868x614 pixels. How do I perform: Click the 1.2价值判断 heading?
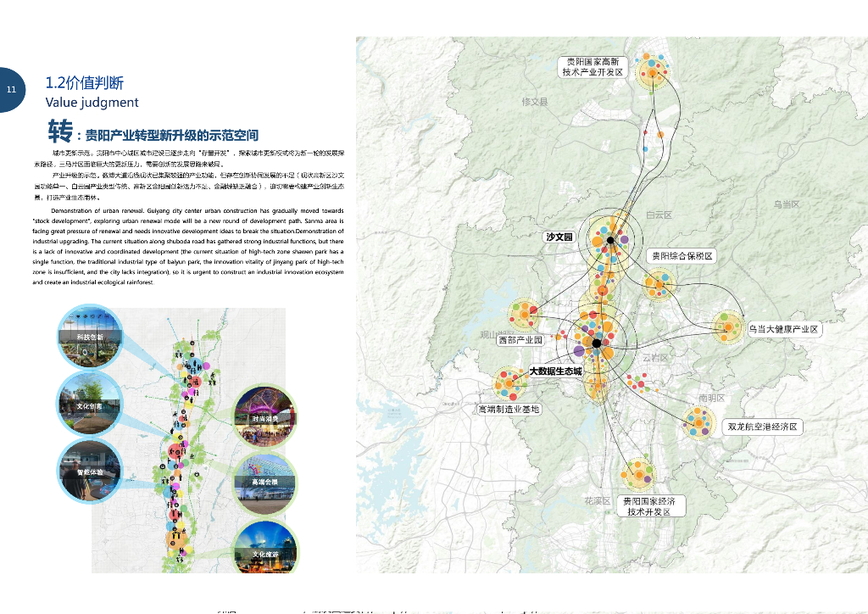tap(84, 83)
